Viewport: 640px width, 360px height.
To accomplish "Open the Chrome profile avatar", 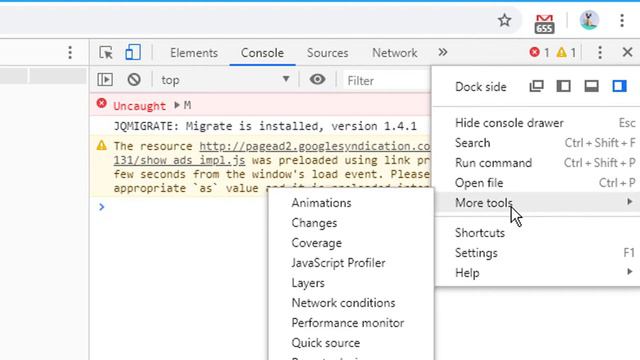I will pos(589,20).
